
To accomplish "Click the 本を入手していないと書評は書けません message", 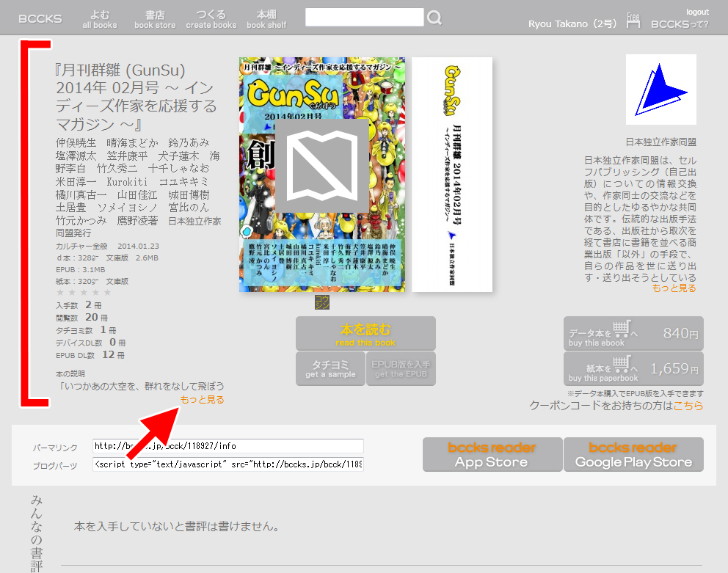I will click(x=176, y=527).
